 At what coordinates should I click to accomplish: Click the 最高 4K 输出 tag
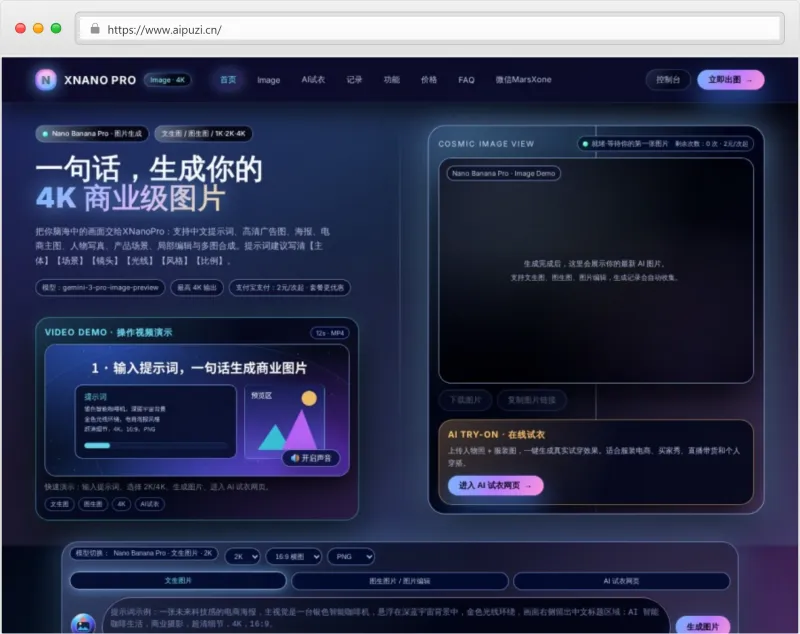197,288
